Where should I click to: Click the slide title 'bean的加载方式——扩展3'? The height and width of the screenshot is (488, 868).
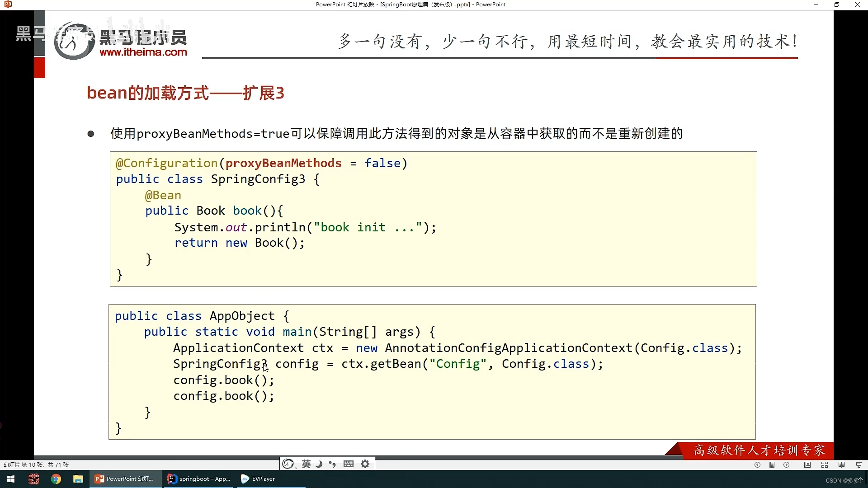pos(185,93)
